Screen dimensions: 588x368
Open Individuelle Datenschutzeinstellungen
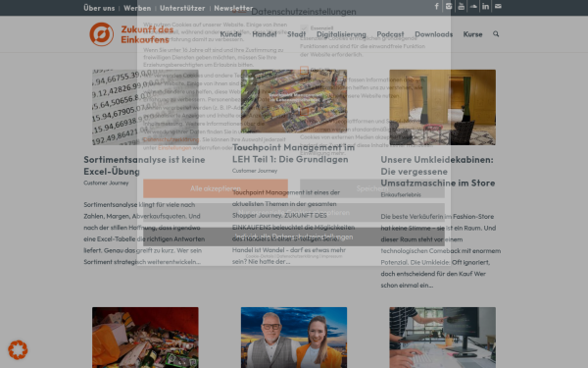click(294, 237)
